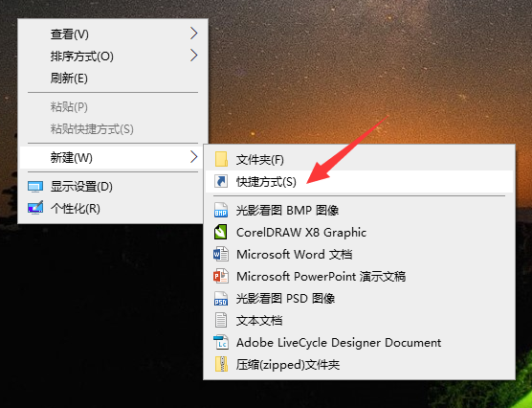532x408 pixels.
Task: Create a Microsoft Word 文档
Action: click(360, 255)
